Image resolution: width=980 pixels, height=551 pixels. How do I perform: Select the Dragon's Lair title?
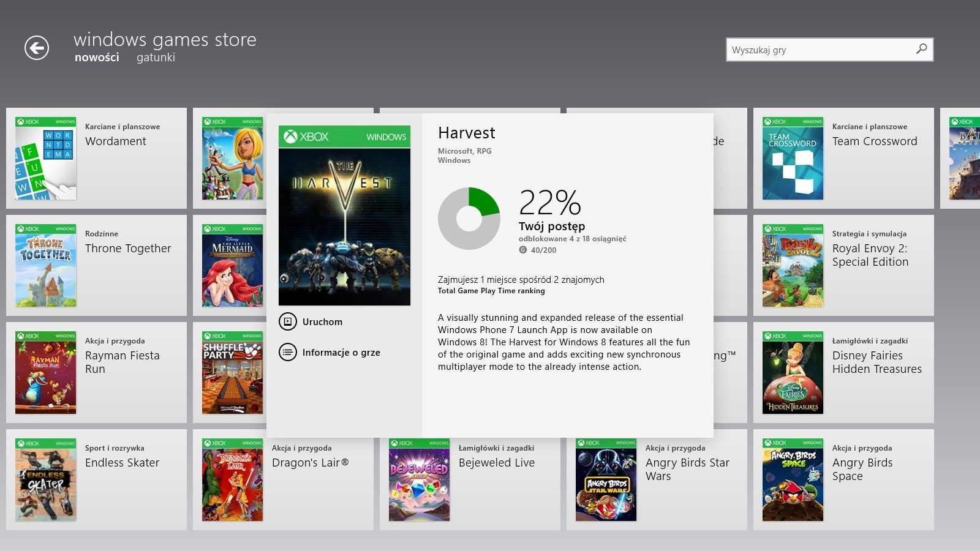[311, 463]
